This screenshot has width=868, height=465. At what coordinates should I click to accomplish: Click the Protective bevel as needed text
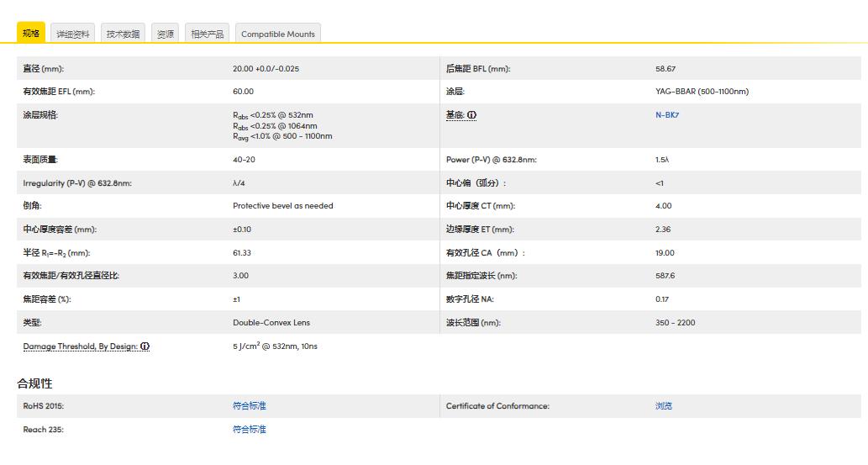(282, 206)
